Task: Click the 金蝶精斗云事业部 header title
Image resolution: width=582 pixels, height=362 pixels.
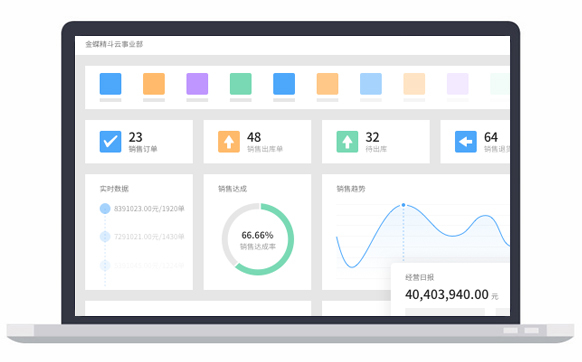Action: click(114, 44)
